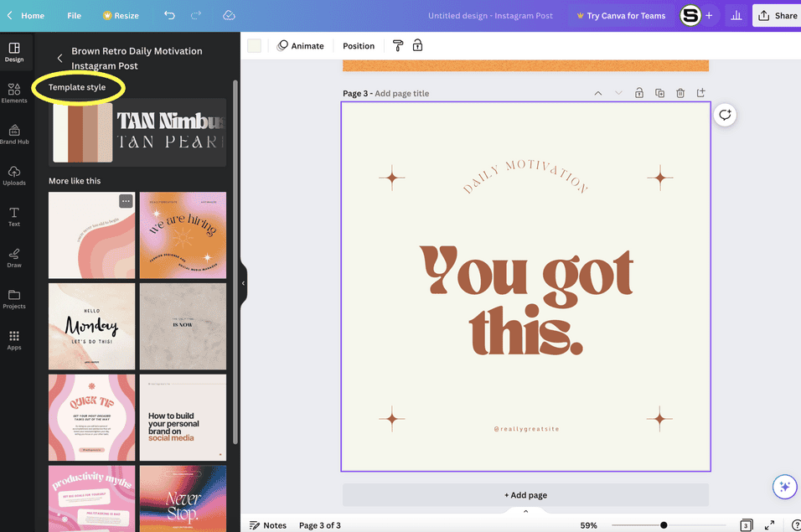Image resolution: width=801 pixels, height=532 pixels.
Task: Collapse the side panel with the handle arrow
Action: (x=243, y=283)
